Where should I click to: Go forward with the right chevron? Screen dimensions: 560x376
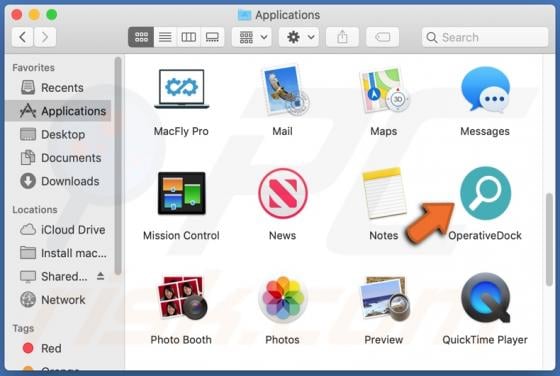45,37
